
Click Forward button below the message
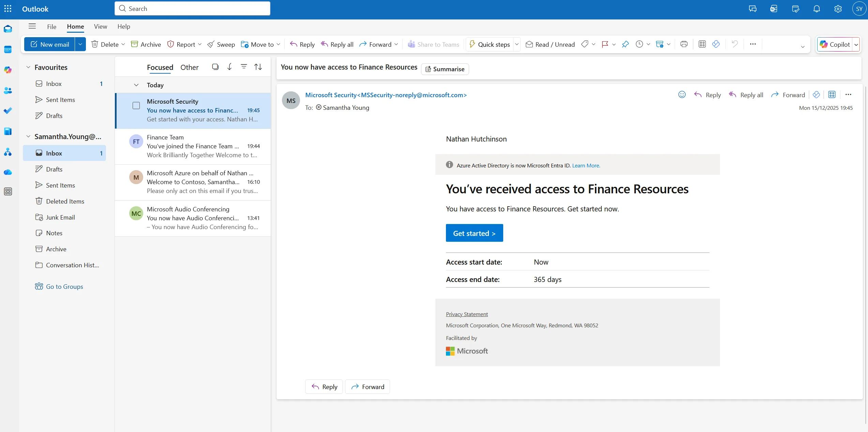tap(368, 387)
